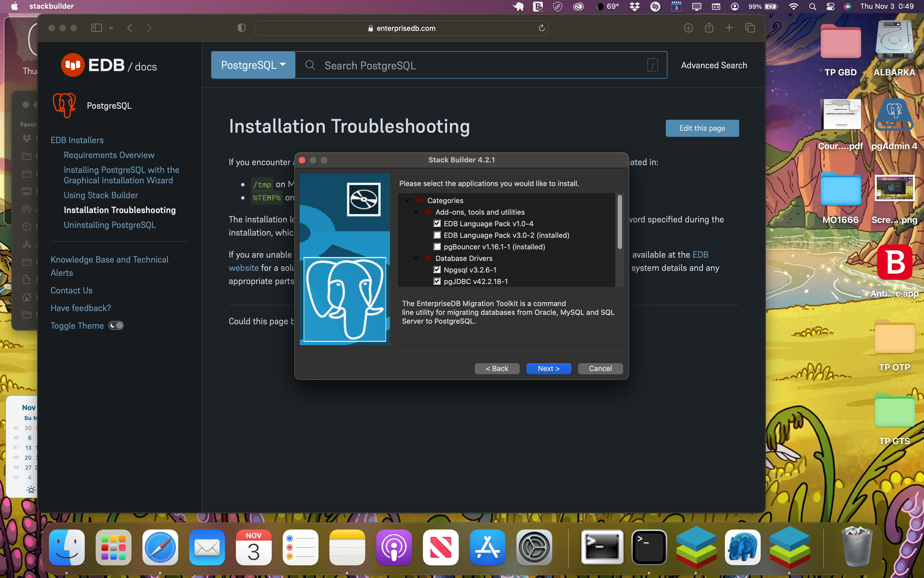Open Requirements Overview in sidebar

coord(109,155)
